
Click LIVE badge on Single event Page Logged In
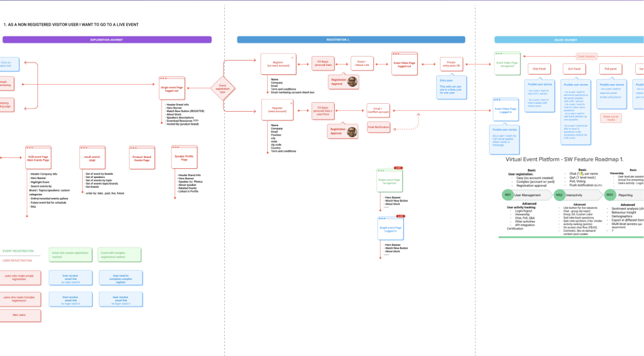pos(401,216)
